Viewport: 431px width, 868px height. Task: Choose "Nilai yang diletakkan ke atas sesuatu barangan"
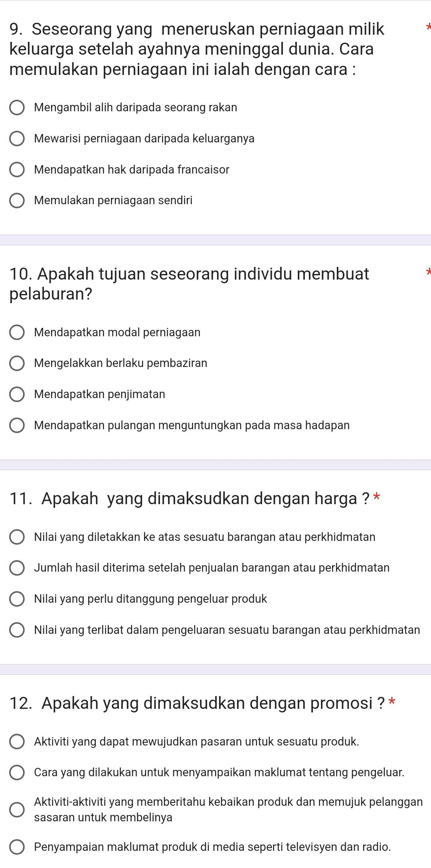(x=16, y=537)
